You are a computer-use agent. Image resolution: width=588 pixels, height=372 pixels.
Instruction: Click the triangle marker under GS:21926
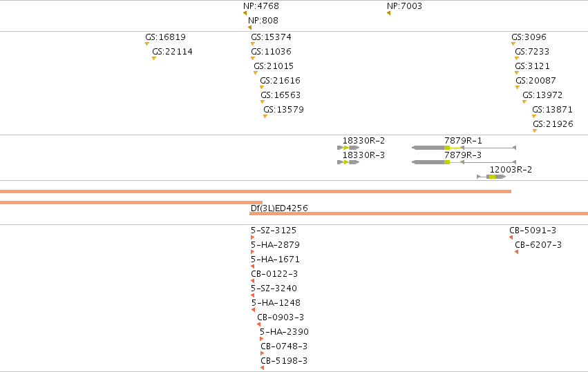(x=535, y=130)
